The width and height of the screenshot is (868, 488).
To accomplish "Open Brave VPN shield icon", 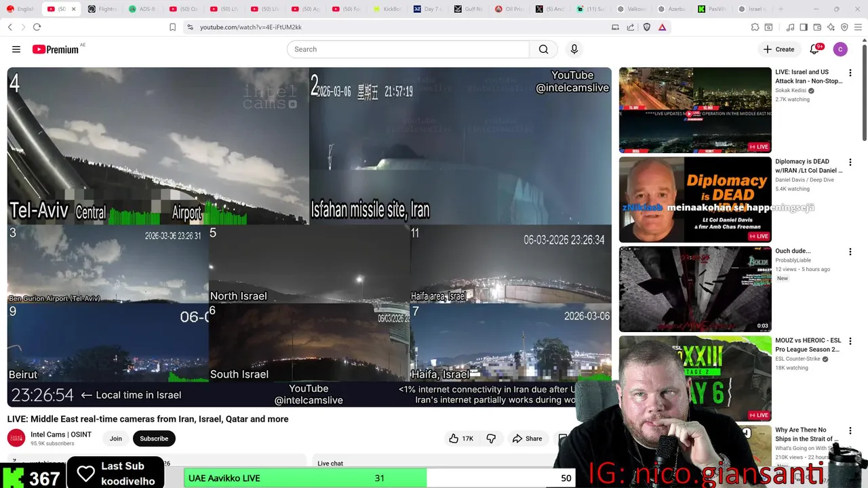I will click(x=844, y=27).
